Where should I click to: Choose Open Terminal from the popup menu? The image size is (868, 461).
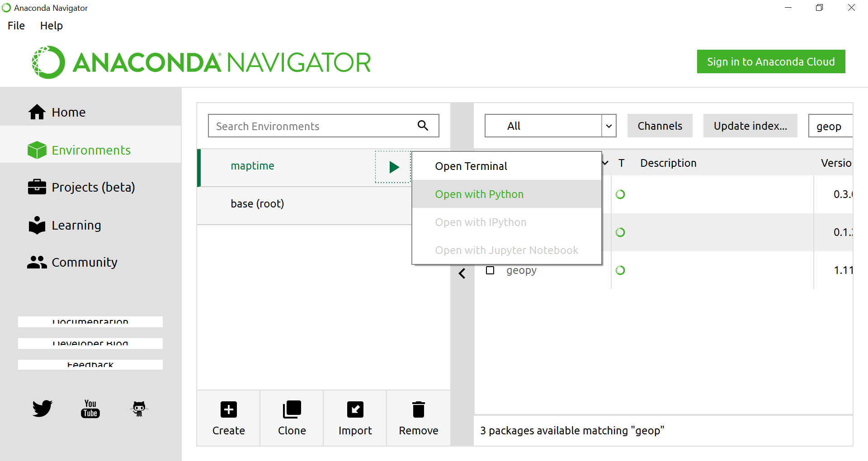tap(507, 166)
